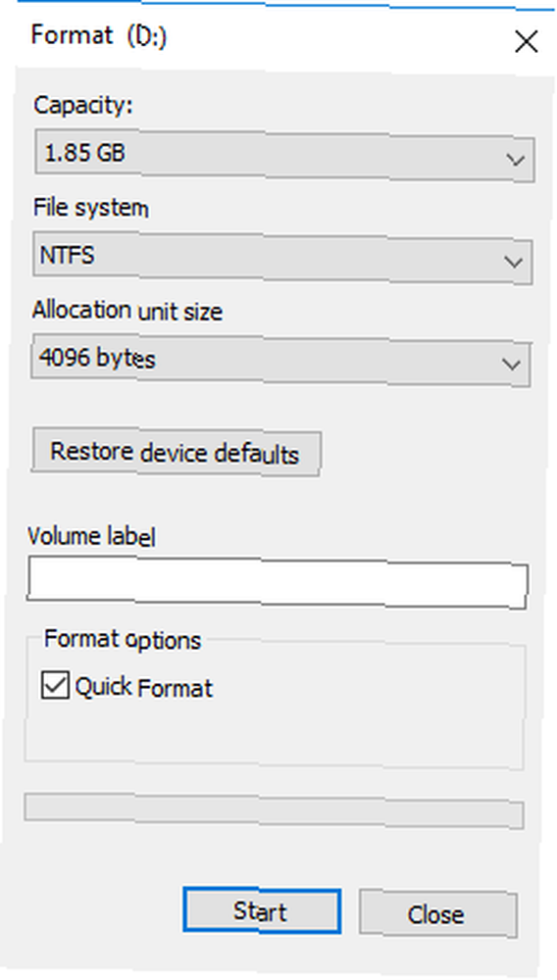
Task: Click the chevron arrow of the File system box
Action: coord(514,262)
